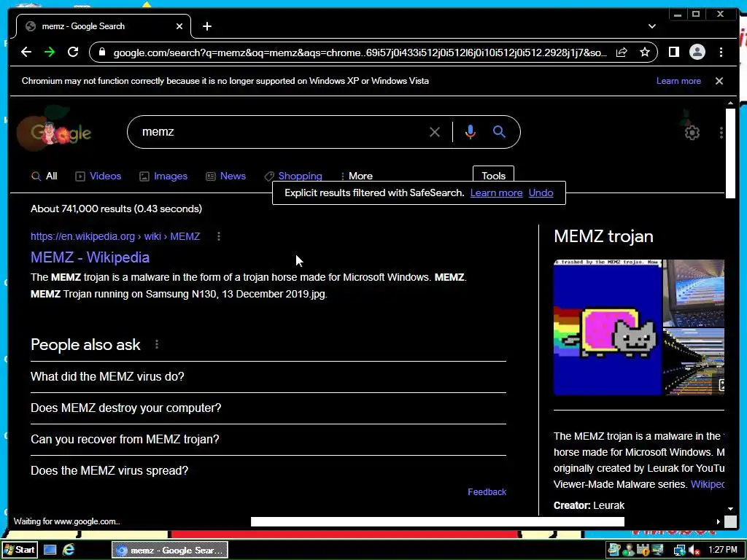The width and height of the screenshot is (747, 560).
Task: Open the muted volume tray icon
Action: (x=694, y=551)
